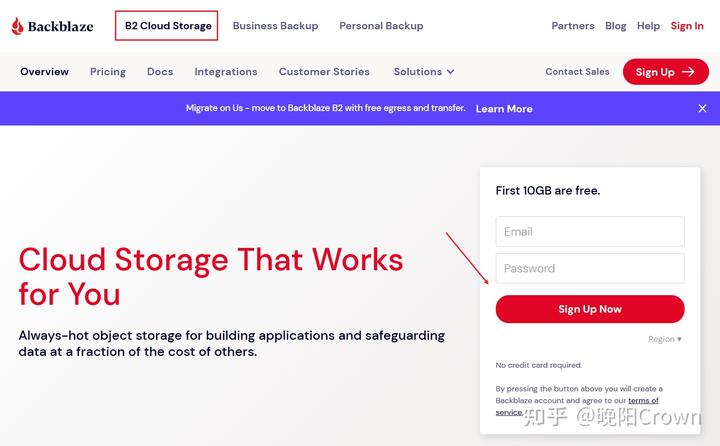Navigate to the Pricing page
The width and height of the screenshot is (720, 446).
pos(108,72)
